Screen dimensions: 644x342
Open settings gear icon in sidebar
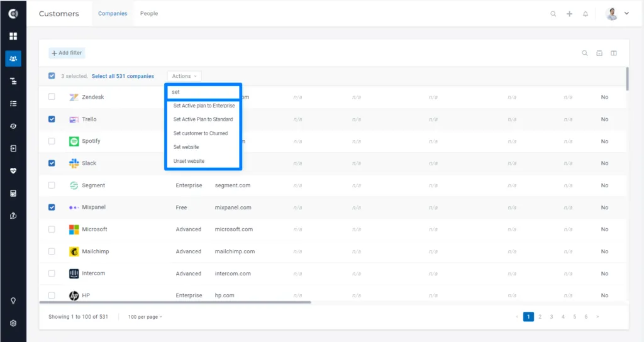pyautogui.click(x=13, y=323)
